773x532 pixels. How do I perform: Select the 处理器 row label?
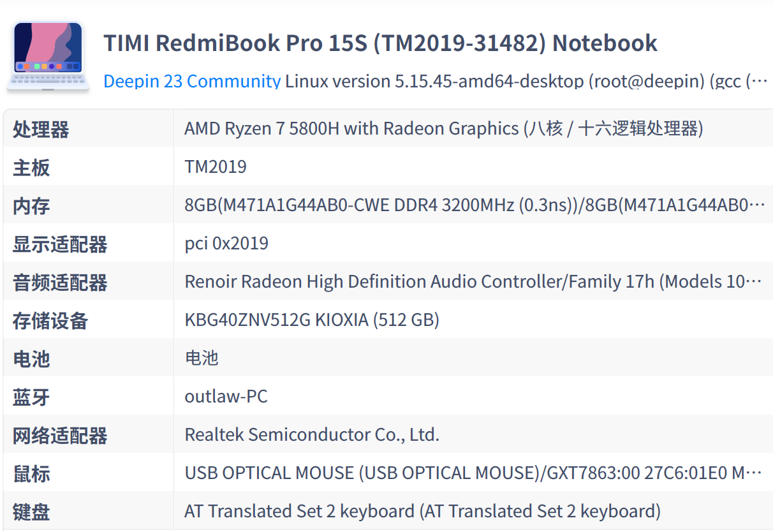41,129
